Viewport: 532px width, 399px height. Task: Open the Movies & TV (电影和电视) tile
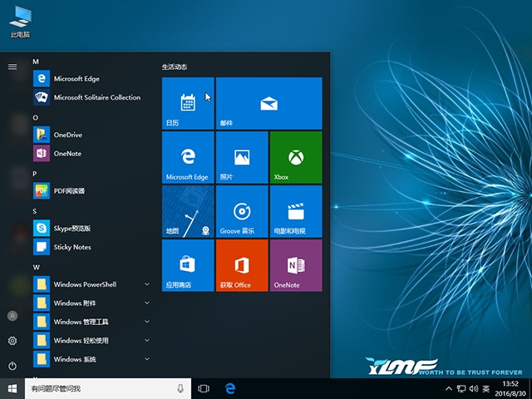coord(295,211)
